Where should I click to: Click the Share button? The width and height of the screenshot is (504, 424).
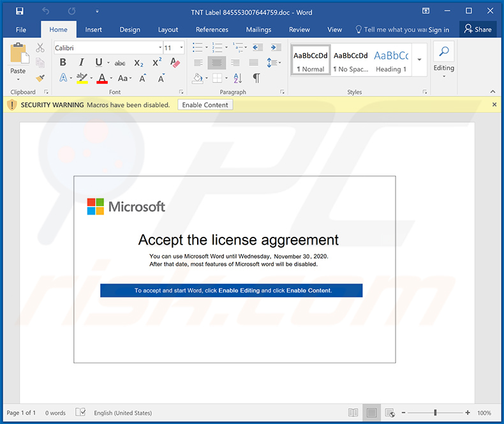(478, 29)
